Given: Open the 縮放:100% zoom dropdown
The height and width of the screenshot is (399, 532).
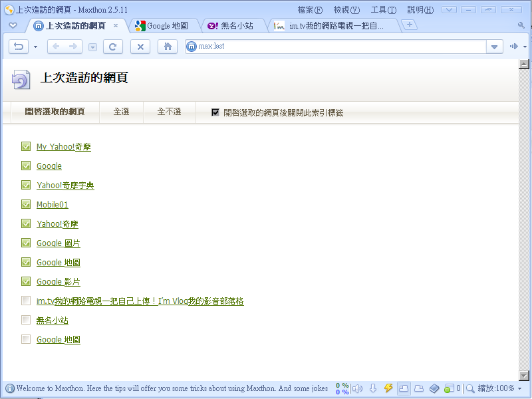Looking at the screenshot, I should point(500,388).
